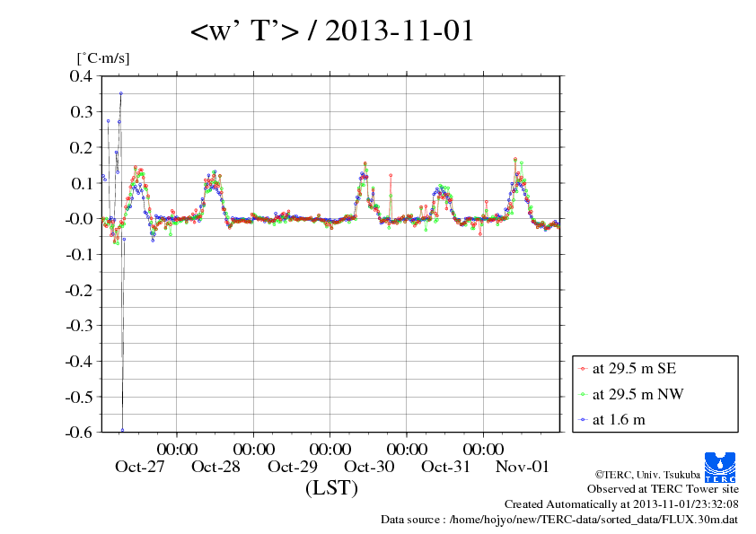
Task: Click the lowest blue data point at -0.6
Action: (x=122, y=430)
